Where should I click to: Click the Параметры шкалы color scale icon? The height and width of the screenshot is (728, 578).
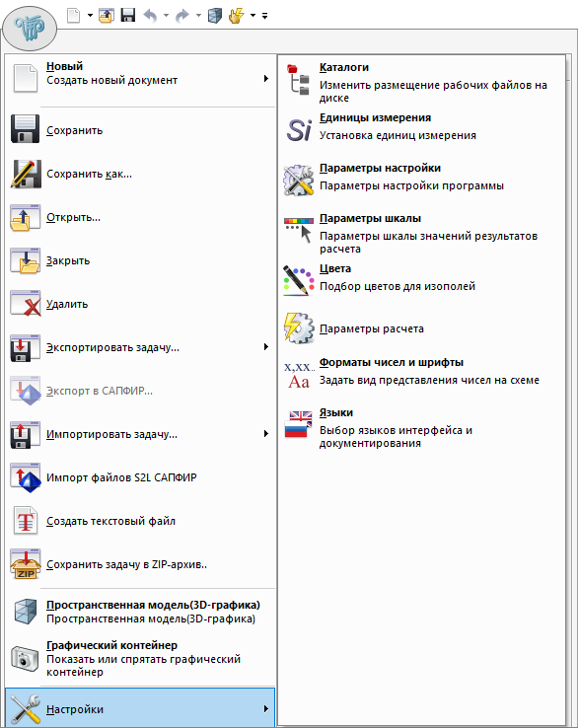tap(299, 230)
